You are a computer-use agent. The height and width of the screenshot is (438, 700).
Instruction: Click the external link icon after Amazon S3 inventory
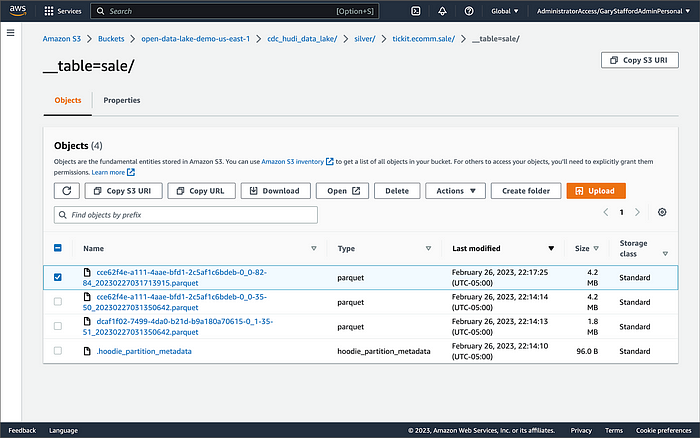click(329, 162)
